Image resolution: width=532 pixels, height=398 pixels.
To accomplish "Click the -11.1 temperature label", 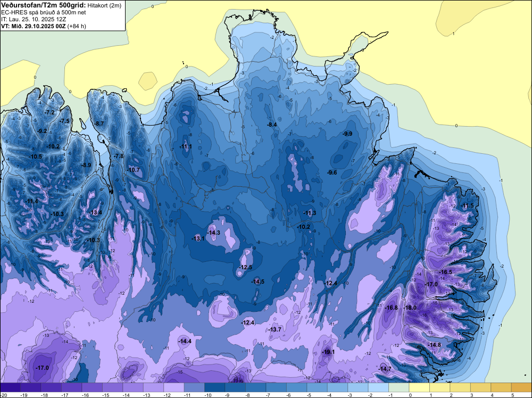I will click(x=186, y=146).
